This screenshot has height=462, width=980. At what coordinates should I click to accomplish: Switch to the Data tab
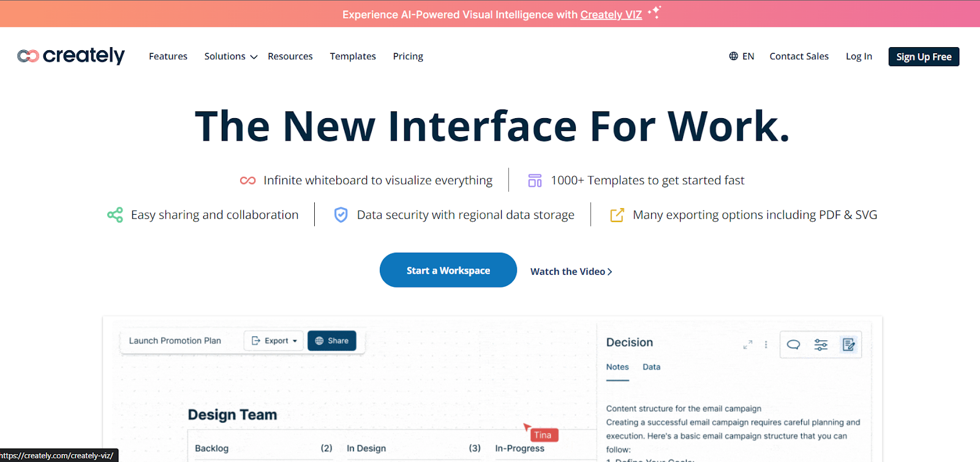[x=651, y=367]
